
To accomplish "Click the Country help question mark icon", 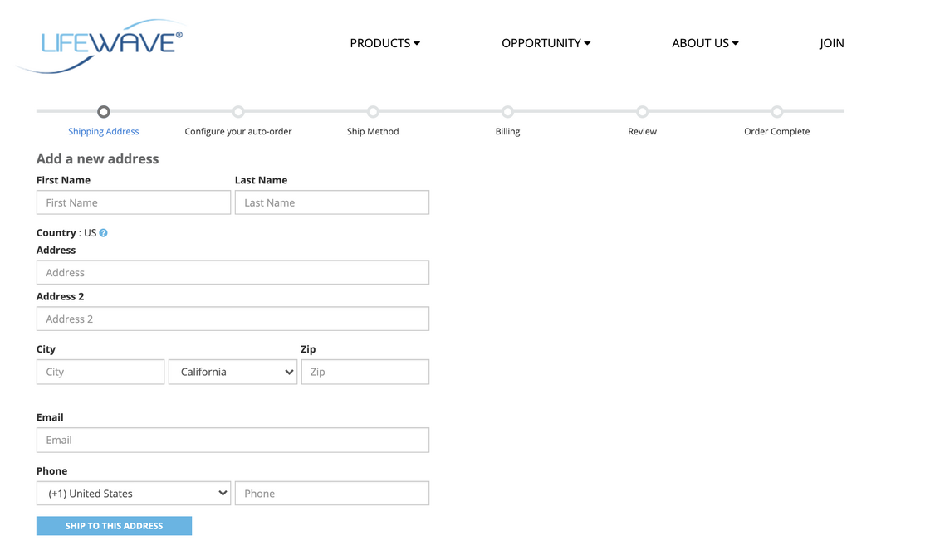I will (x=104, y=233).
